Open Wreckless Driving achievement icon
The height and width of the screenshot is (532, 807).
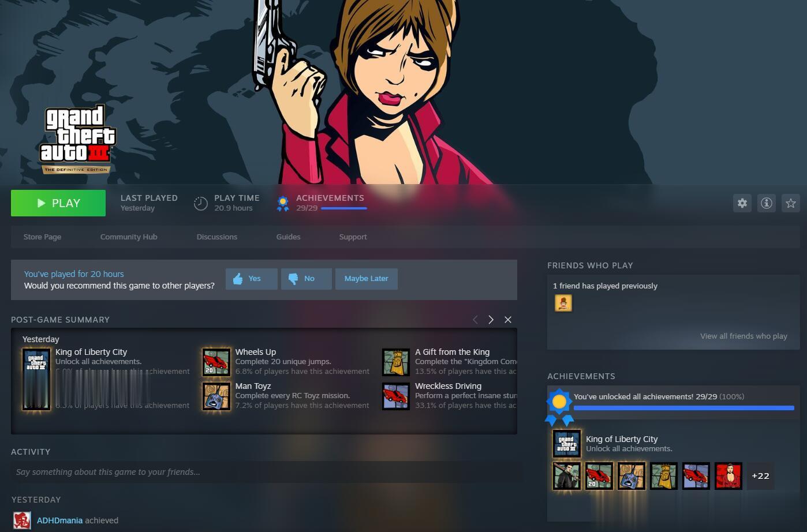tap(396, 396)
